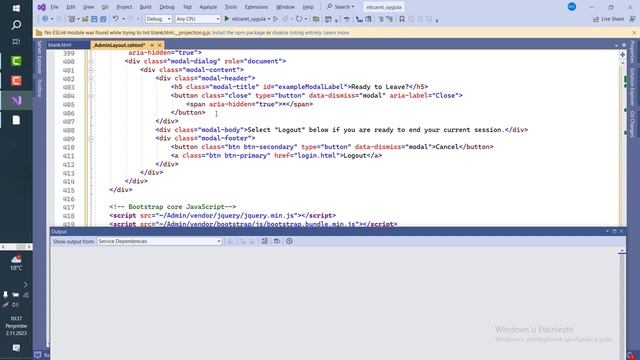Screen dimensions: 640x360
Task: Pin the _AdminLayout.cshtml tab
Action: pos(152,45)
